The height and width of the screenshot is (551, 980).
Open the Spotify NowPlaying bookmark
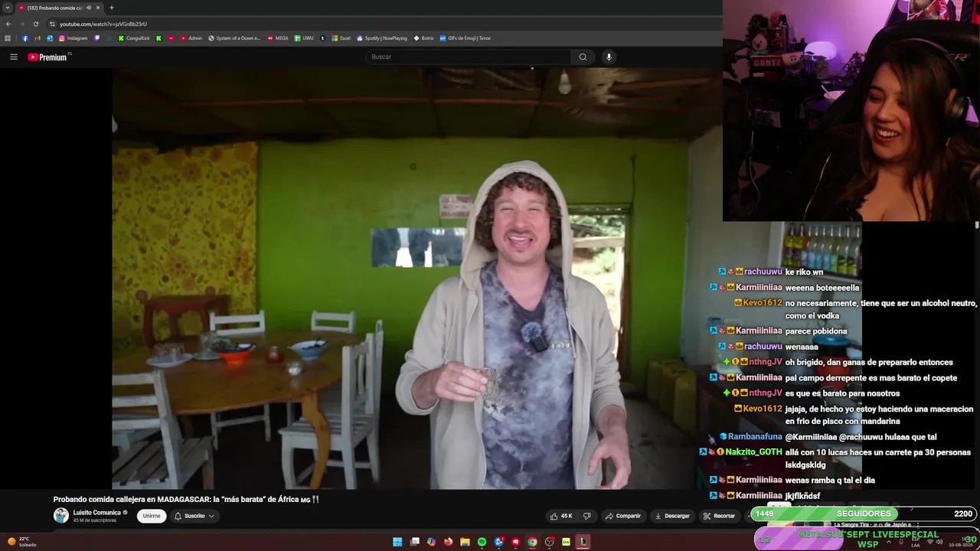pyautogui.click(x=382, y=38)
